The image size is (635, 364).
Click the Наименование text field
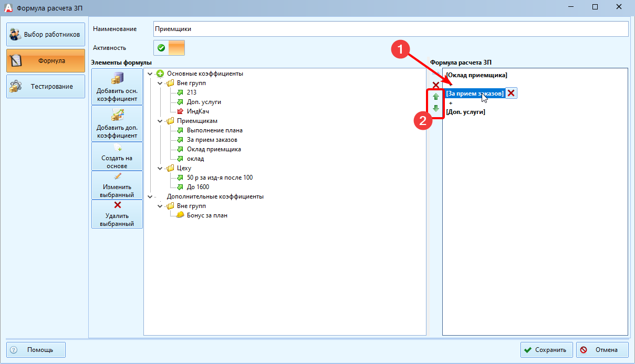click(390, 29)
